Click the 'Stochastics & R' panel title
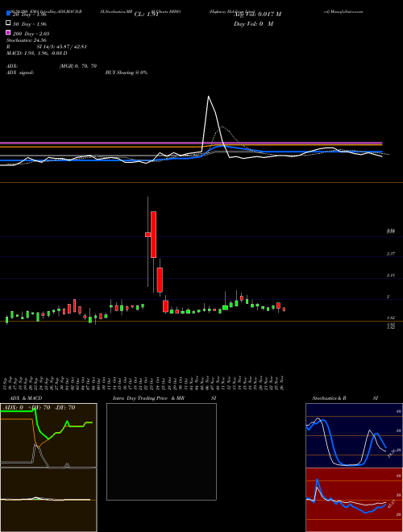This screenshot has width=403, height=532. [x=329, y=398]
